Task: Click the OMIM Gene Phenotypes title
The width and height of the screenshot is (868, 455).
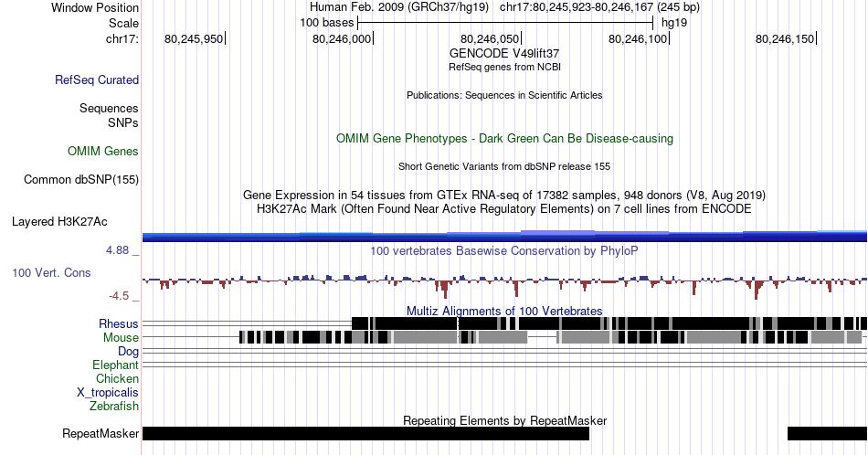Action: coord(504,138)
